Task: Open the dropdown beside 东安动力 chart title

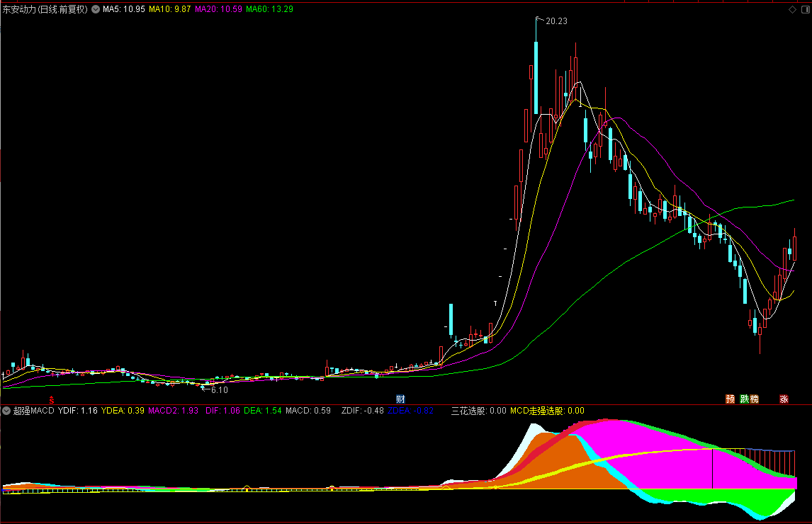Action: 96,9
